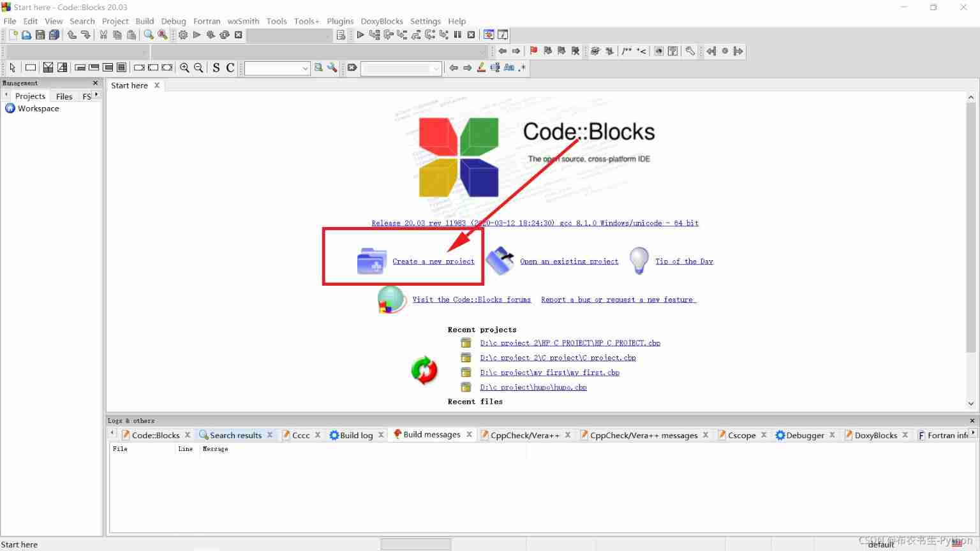Open the Build menu
Image resolution: width=980 pixels, height=551 pixels.
145,21
